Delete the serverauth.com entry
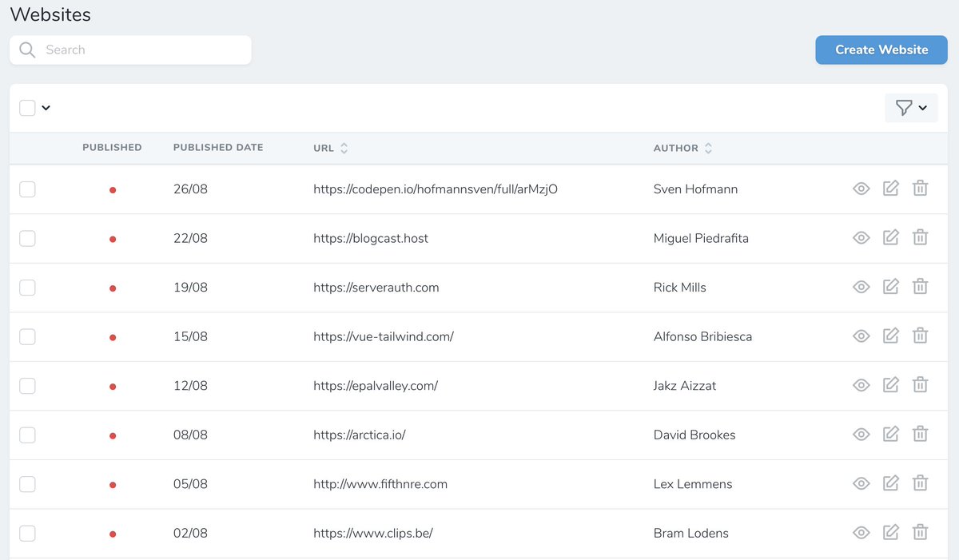The width and height of the screenshot is (959, 560). coord(920,287)
